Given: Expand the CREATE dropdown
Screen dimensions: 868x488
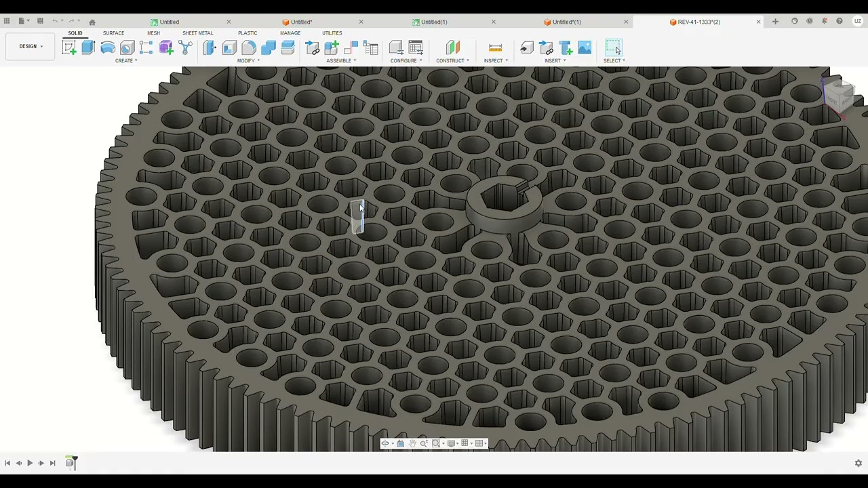Looking at the screenshot, I should pos(126,61).
